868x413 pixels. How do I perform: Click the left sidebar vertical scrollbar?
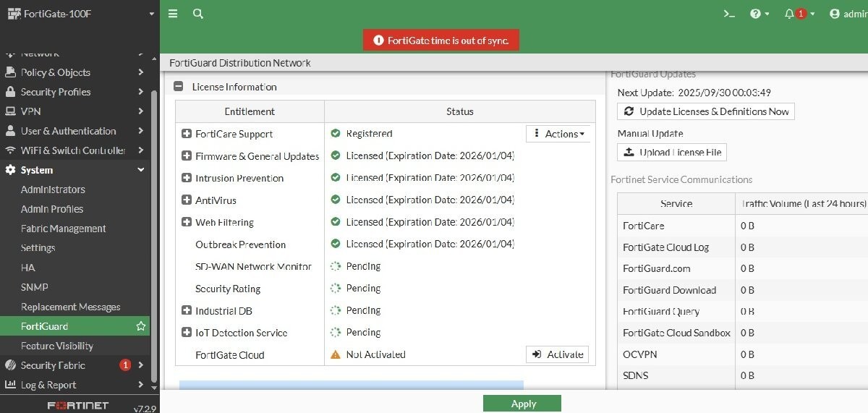[x=154, y=231]
